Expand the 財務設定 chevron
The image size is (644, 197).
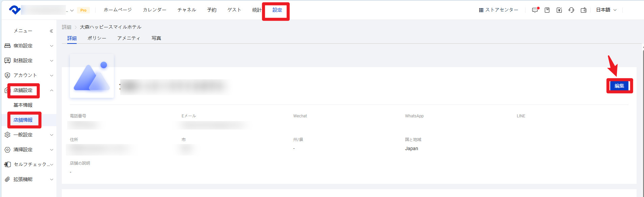point(52,61)
